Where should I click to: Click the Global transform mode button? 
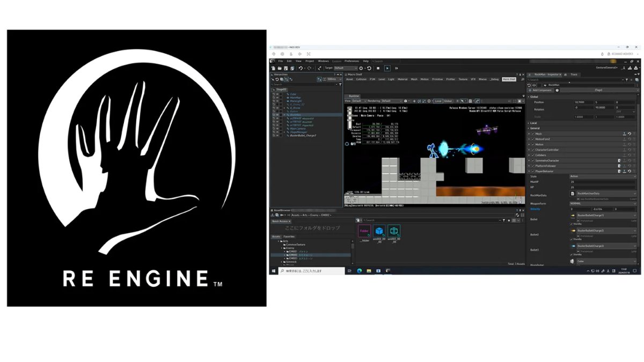[x=448, y=101]
